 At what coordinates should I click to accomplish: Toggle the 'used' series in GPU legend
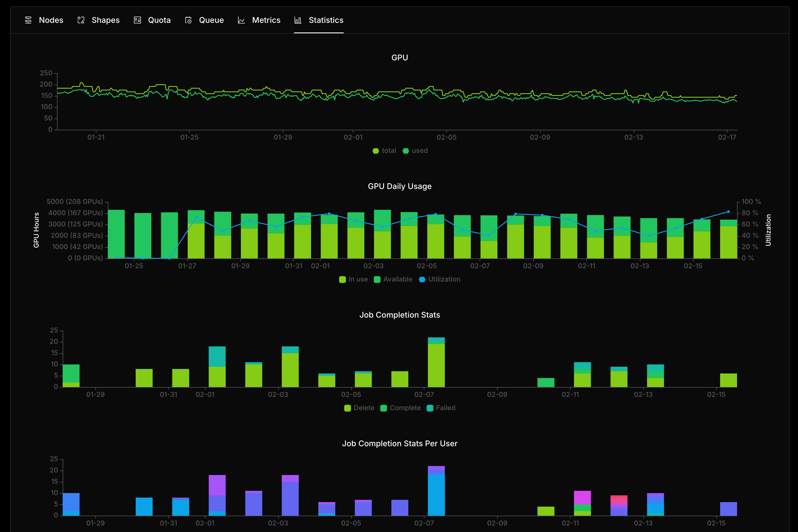[x=415, y=151]
